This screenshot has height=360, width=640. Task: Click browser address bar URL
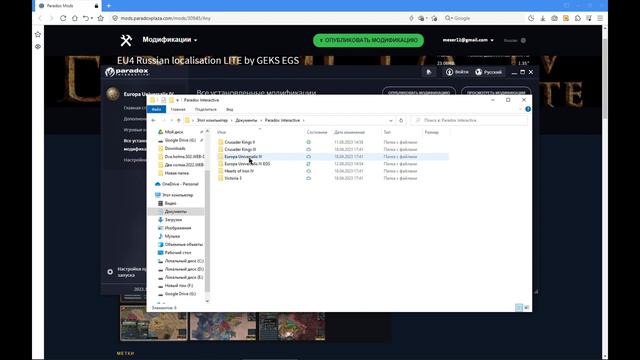tap(165, 18)
